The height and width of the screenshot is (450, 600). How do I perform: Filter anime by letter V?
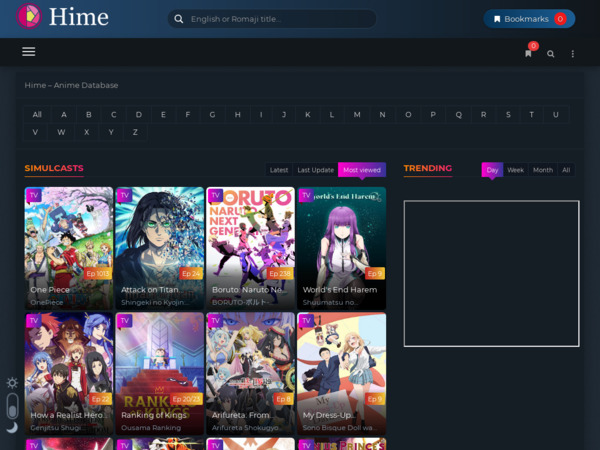[x=35, y=132]
